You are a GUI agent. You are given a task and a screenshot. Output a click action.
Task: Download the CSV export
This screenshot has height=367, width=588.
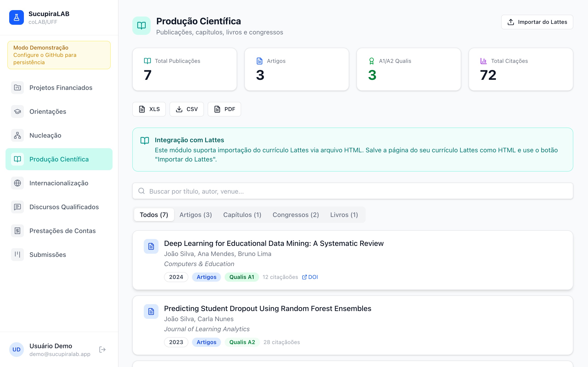point(187,109)
